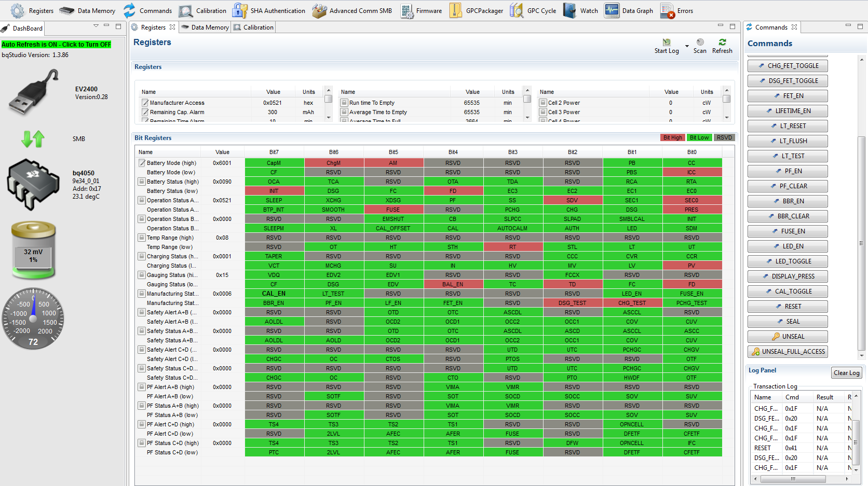Click the icon beside Cell 2 Power
Viewport: 868px width, 486px height.
tap(543, 103)
